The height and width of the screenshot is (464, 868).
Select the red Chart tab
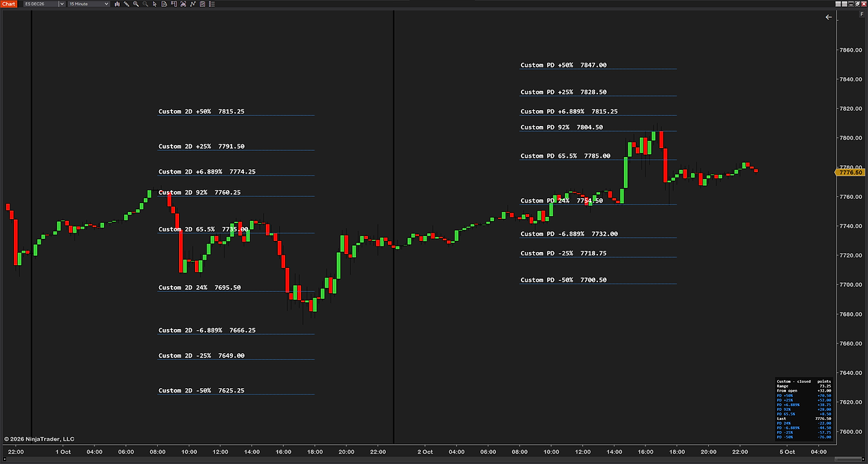click(8, 3)
